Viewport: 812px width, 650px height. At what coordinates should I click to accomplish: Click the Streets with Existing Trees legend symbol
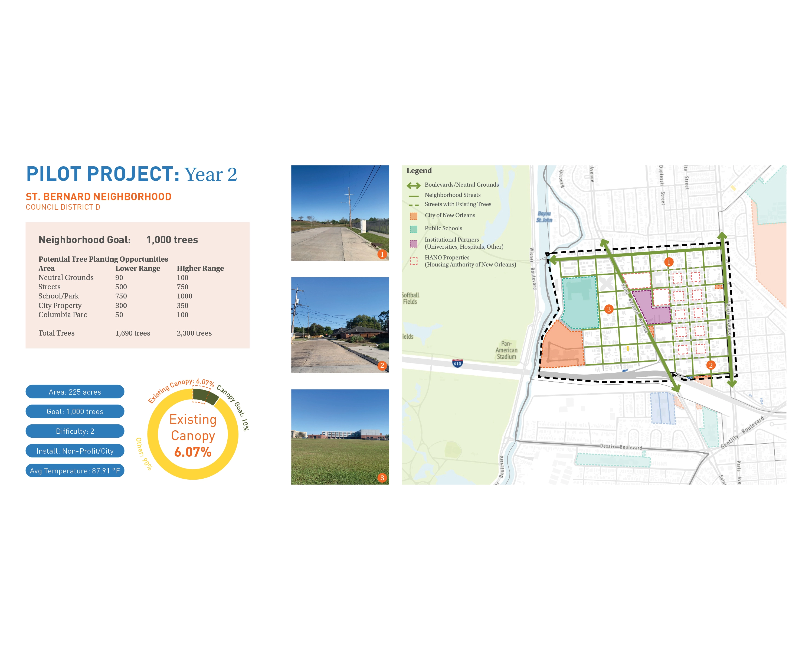(414, 205)
